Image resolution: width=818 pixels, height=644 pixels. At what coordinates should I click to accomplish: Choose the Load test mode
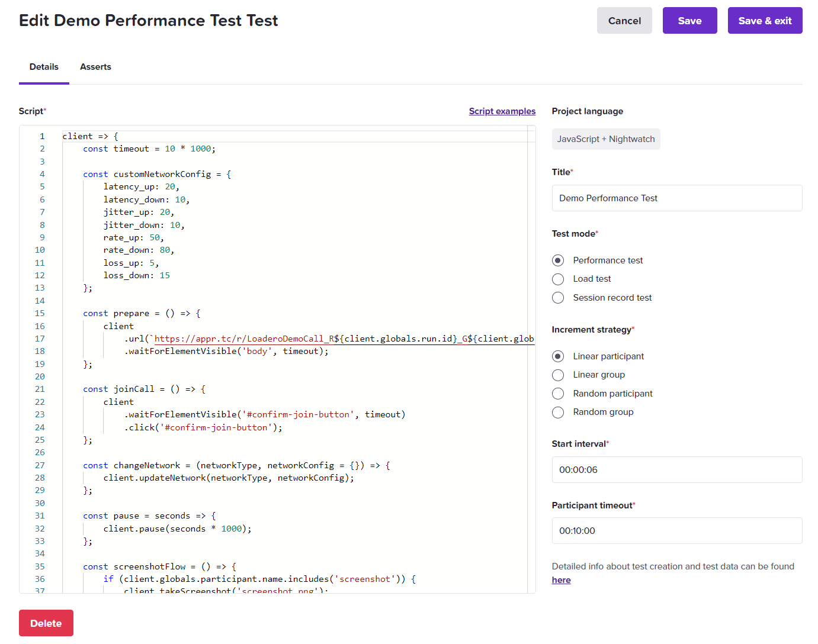558,279
